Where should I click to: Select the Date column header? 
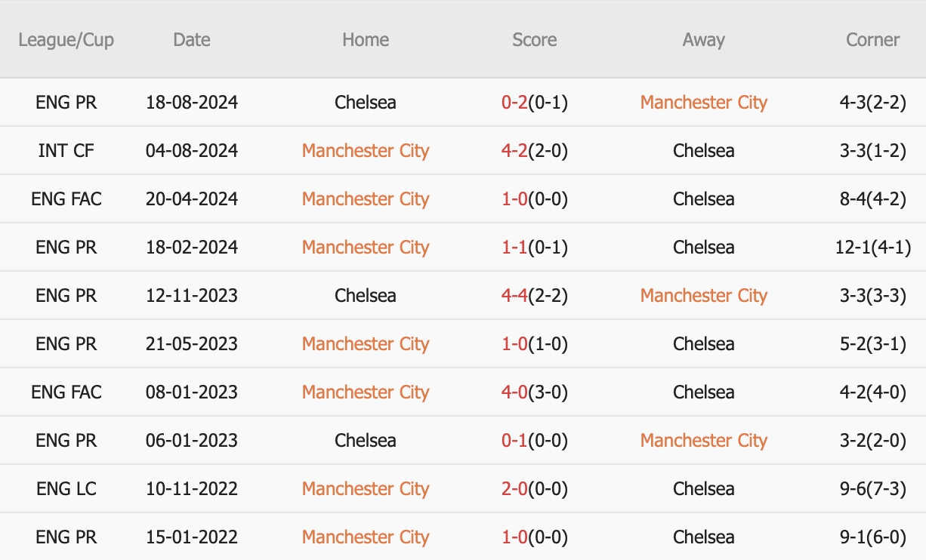(192, 40)
